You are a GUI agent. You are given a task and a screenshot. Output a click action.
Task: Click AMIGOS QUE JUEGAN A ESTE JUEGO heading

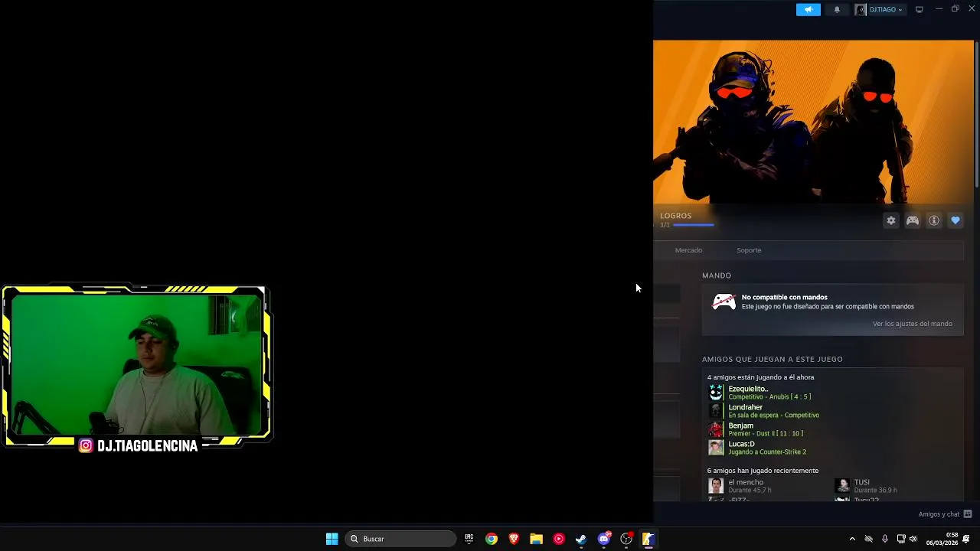pos(772,359)
